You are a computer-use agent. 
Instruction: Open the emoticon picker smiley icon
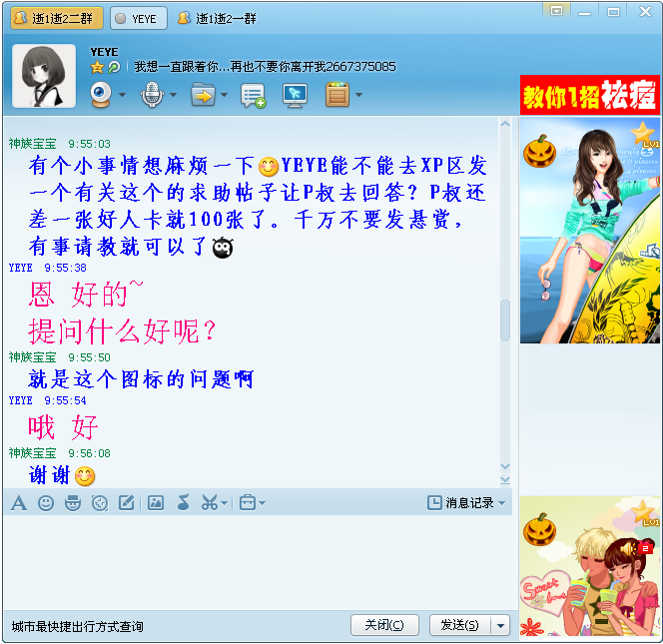[46, 503]
